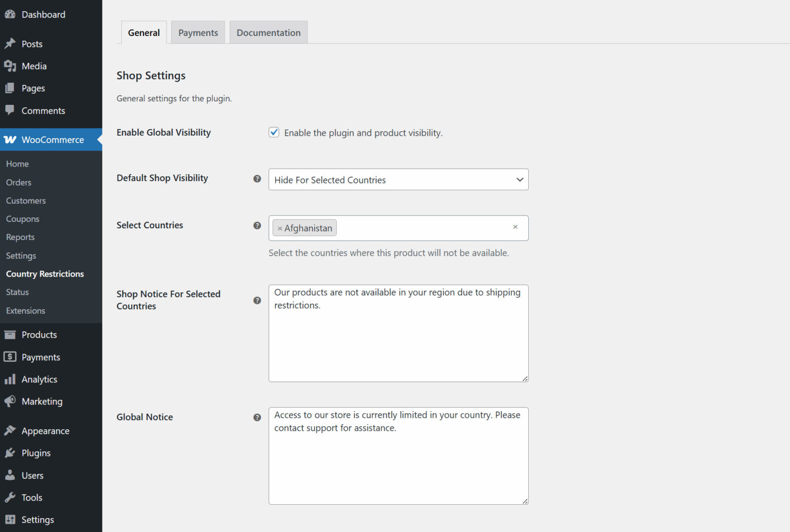Image resolution: width=790 pixels, height=532 pixels.
Task: Open the Coupons page
Action: pos(23,218)
